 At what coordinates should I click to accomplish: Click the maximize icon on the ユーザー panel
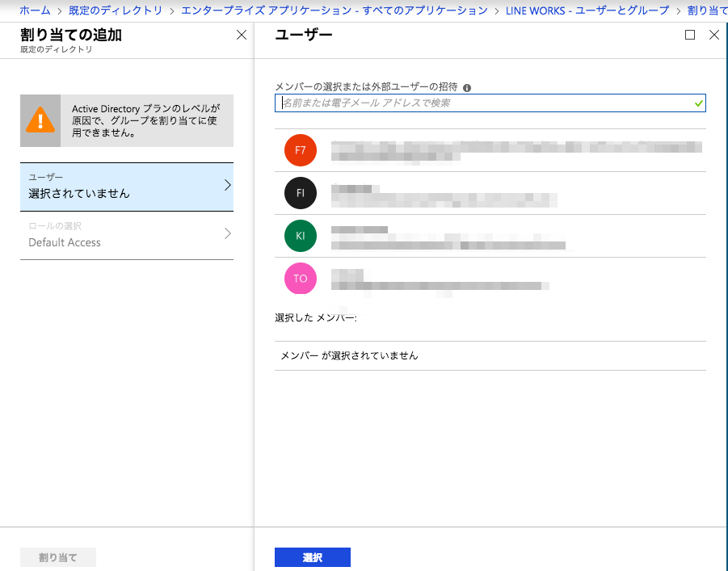click(x=689, y=35)
